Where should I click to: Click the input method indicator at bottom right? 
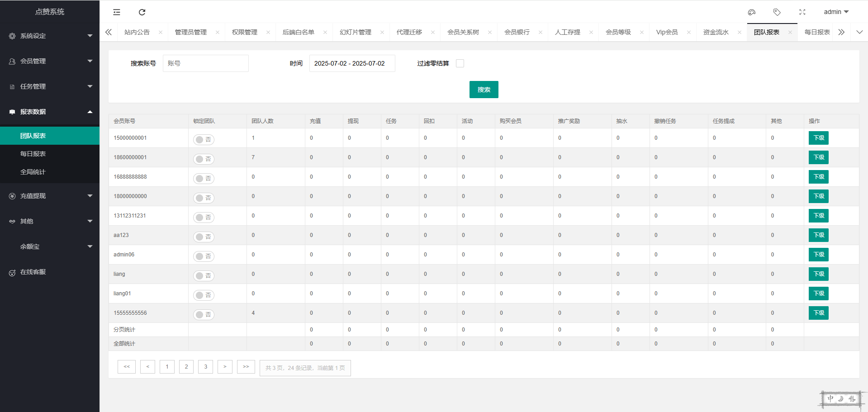pyautogui.click(x=841, y=399)
